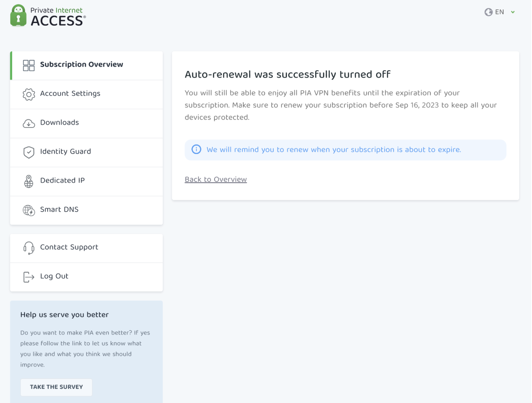The height and width of the screenshot is (403, 532).
Task: Open the EN language selector
Action: (x=499, y=12)
